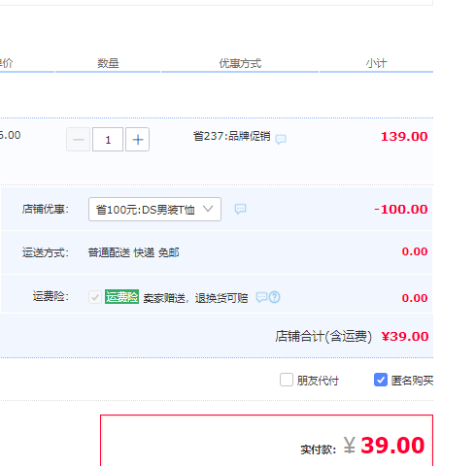Click the chevron arrow of coupon dropdown
Screen dimensions: 476x466
[x=208, y=209]
